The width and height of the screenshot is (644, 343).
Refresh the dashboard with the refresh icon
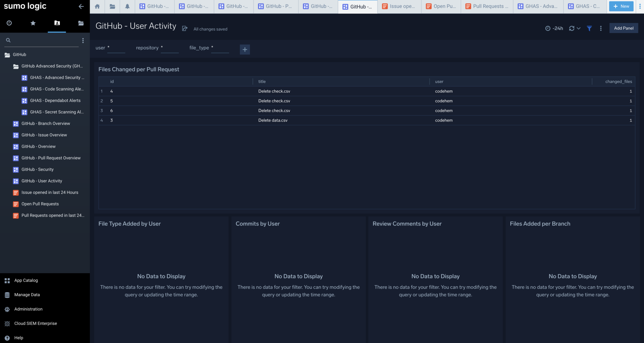pyautogui.click(x=572, y=28)
